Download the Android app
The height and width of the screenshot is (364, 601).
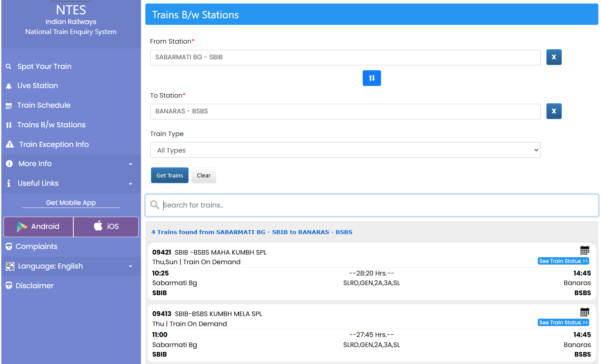pyautogui.click(x=38, y=227)
